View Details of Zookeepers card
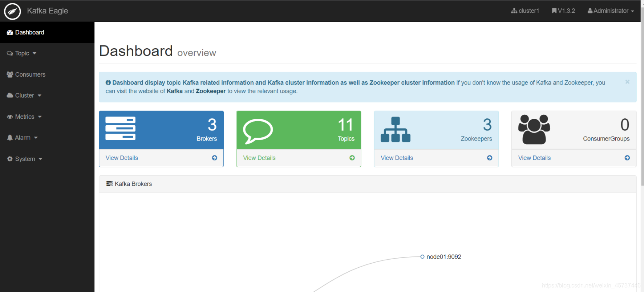The height and width of the screenshot is (292, 644). pyautogui.click(x=397, y=158)
